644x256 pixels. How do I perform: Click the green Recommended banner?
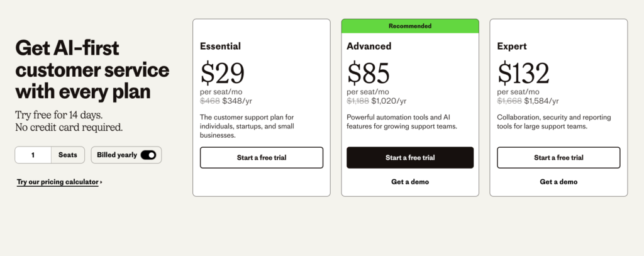(410, 26)
